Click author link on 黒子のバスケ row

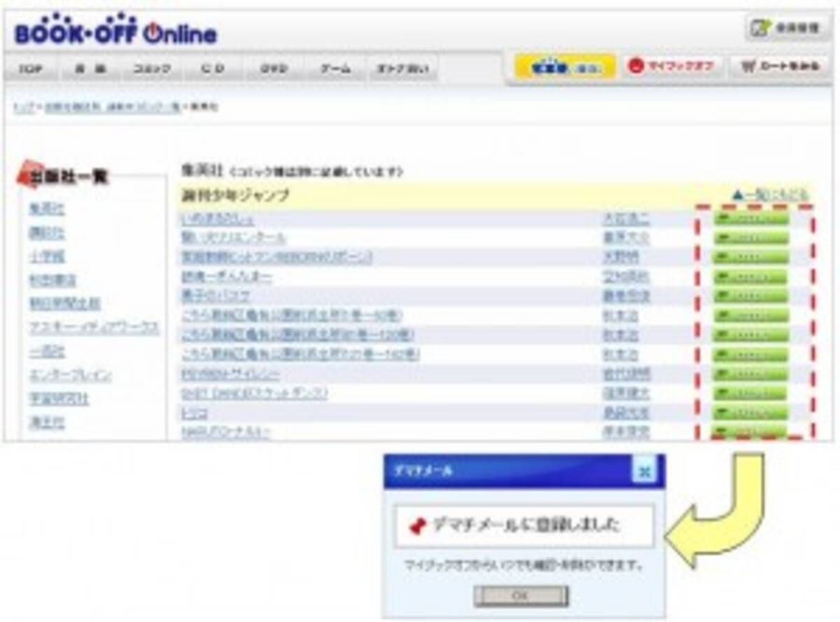point(626,296)
